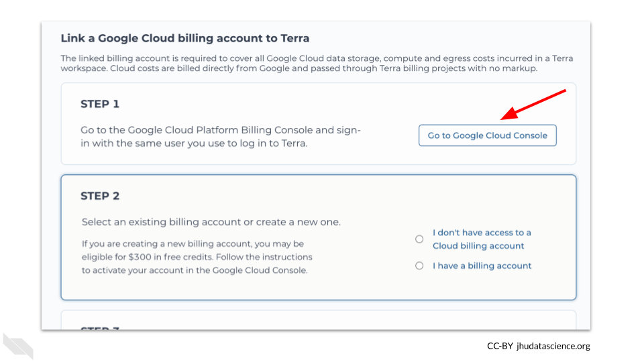Click "Select an existing billing account or create a new one."
Image resolution: width=644 pixels, height=362 pixels.
pyautogui.click(x=211, y=222)
